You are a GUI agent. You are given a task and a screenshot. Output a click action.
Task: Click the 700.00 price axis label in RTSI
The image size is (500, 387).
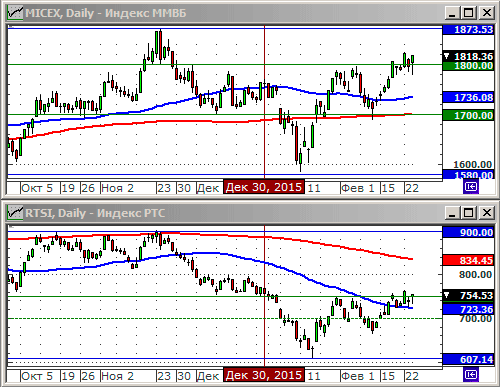coord(476,319)
